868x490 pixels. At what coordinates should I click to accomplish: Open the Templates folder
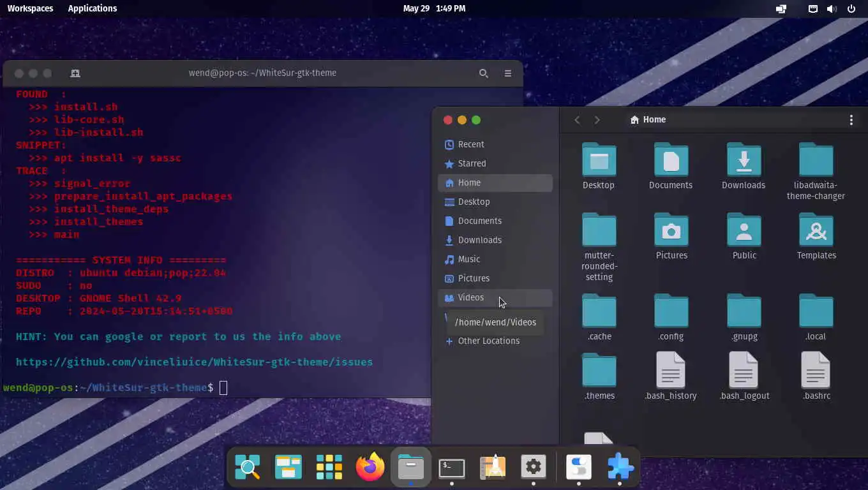tap(816, 236)
